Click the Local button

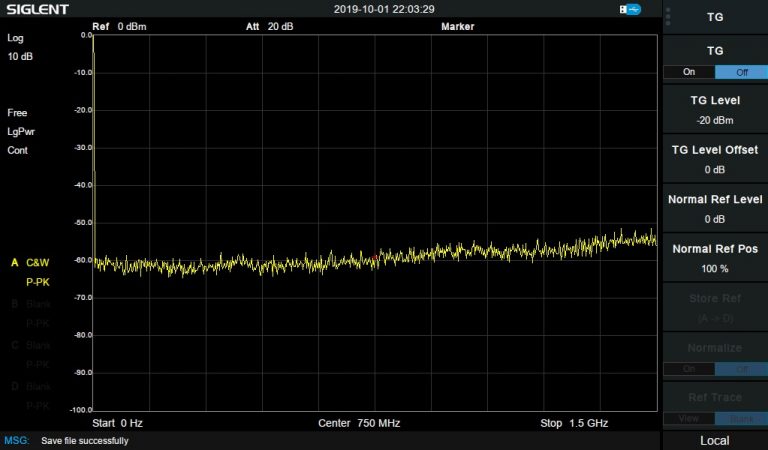click(x=714, y=440)
